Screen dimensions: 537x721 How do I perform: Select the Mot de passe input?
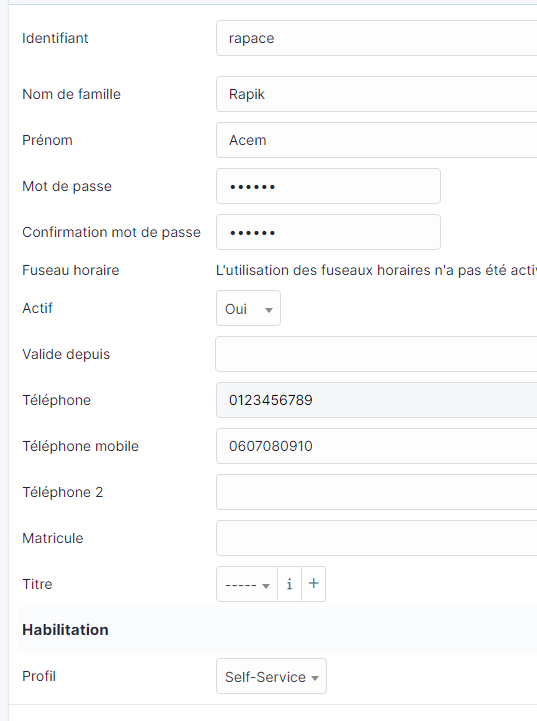pos(328,186)
